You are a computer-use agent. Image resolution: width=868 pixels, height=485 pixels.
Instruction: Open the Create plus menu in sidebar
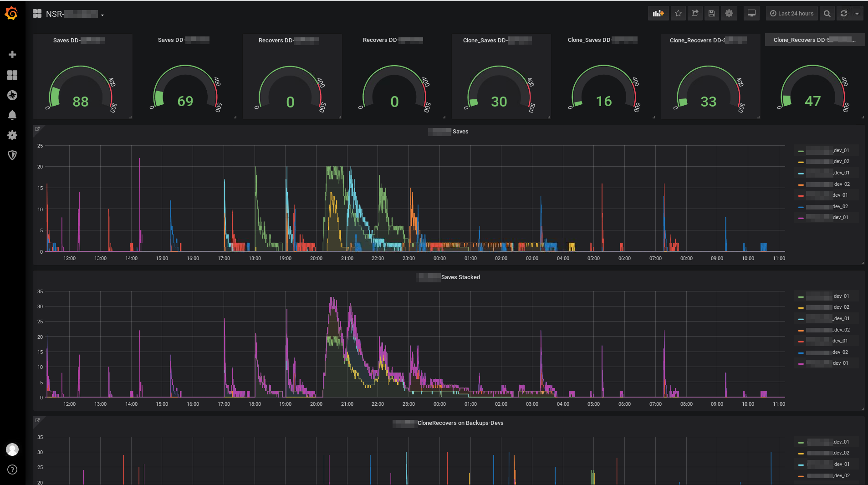click(x=12, y=55)
